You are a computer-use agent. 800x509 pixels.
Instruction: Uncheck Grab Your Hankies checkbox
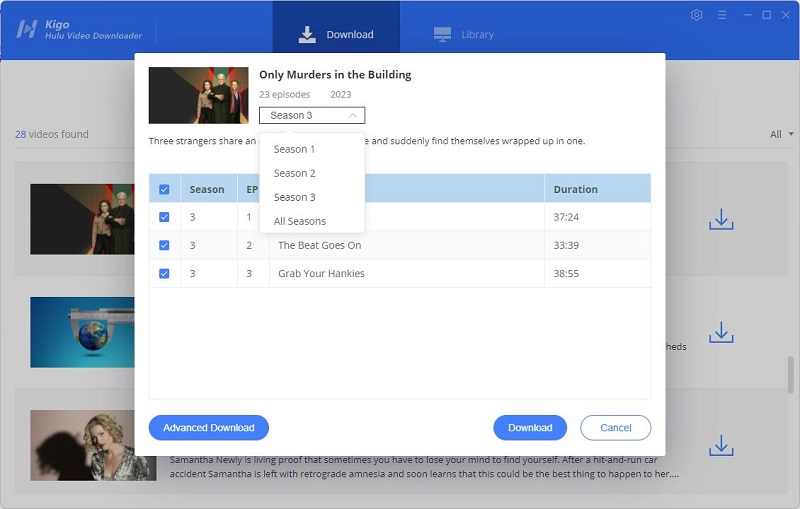click(x=164, y=273)
